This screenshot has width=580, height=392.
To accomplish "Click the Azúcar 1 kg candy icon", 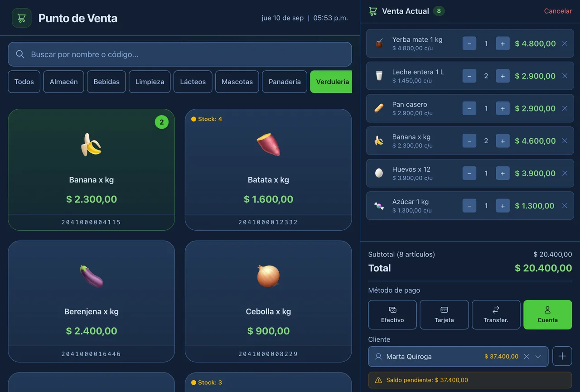I will pos(379,206).
